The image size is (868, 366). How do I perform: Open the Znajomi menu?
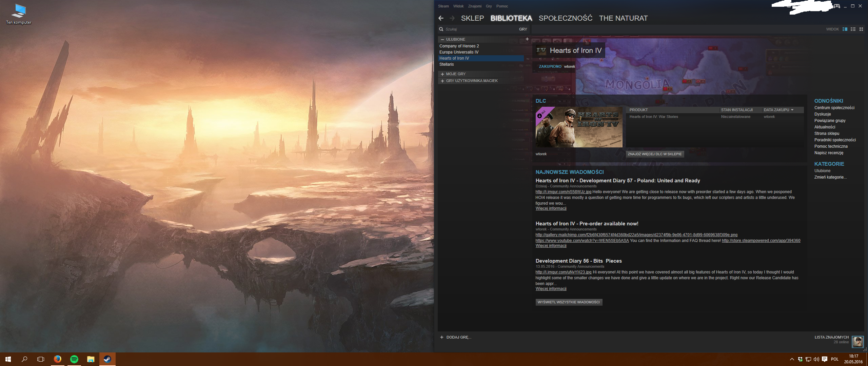[x=474, y=6]
